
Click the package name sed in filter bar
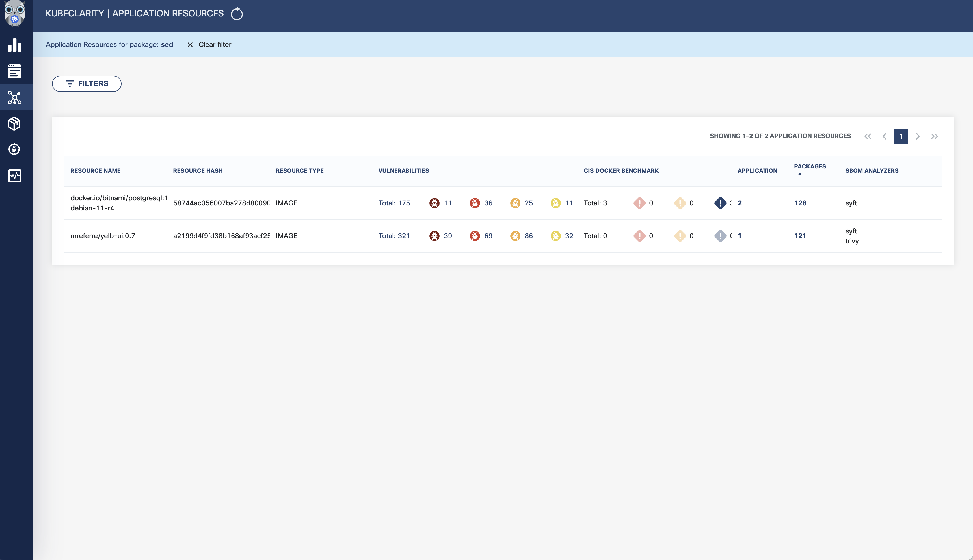[x=167, y=45]
